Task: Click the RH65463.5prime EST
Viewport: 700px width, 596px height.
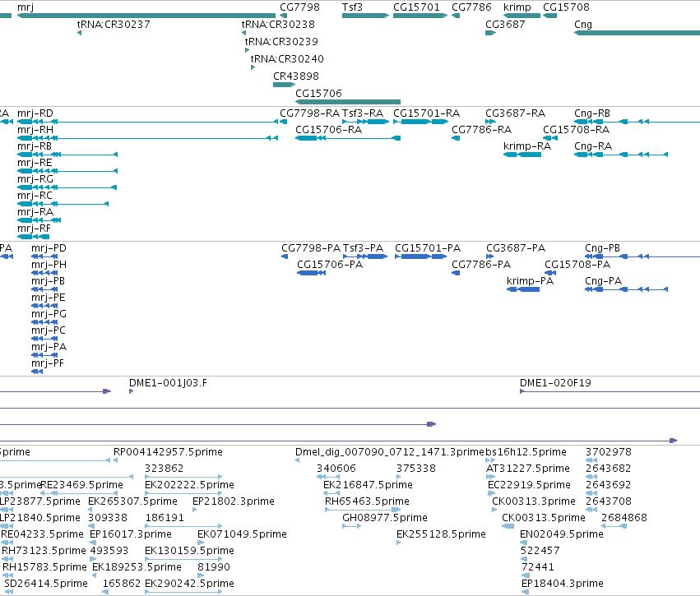Action: (x=363, y=510)
